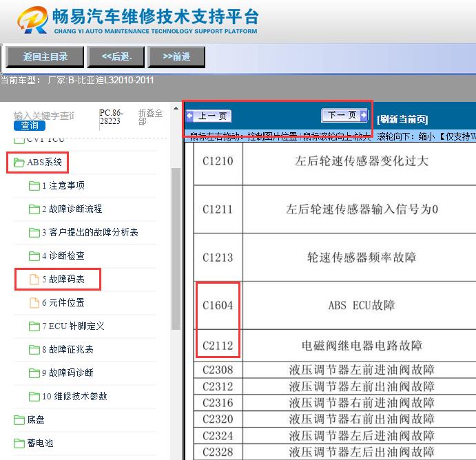Screen dimensions: 476x460
Task: Open 7 ECU 针脚定义 entry
Action: 73,326
